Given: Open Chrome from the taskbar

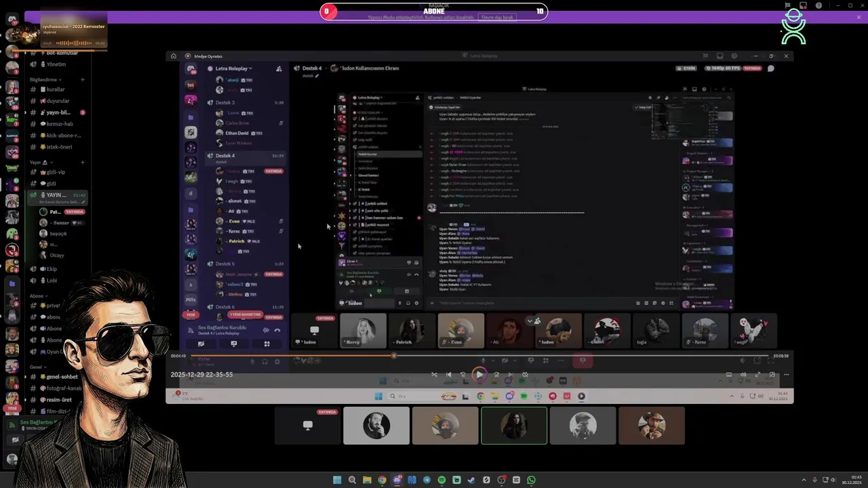Looking at the screenshot, I should coord(382,480).
